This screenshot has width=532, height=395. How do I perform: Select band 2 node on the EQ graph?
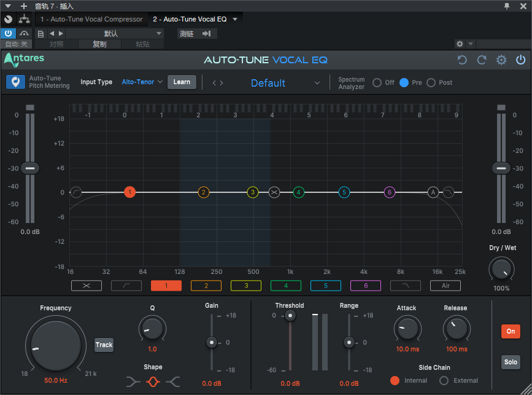click(x=204, y=192)
